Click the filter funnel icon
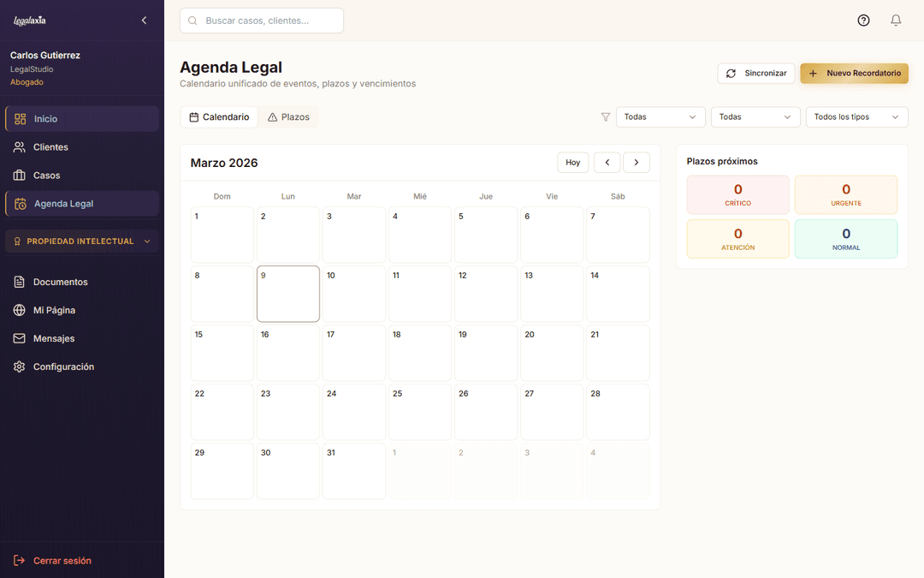Image resolution: width=924 pixels, height=578 pixels. coord(606,116)
